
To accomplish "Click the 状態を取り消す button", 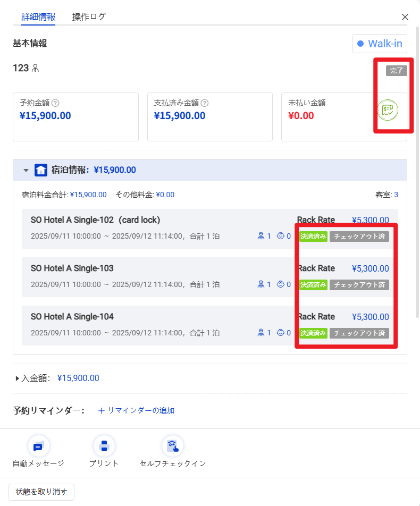I will coord(41,492).
